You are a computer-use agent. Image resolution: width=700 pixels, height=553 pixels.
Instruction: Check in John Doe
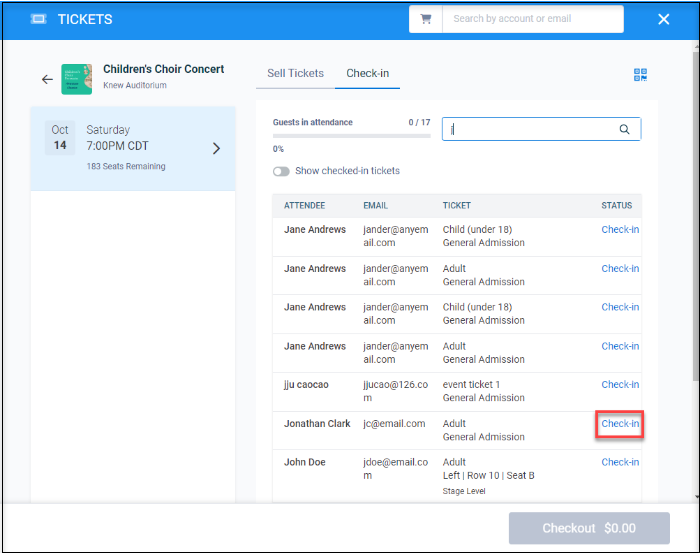tap(620, 462)
